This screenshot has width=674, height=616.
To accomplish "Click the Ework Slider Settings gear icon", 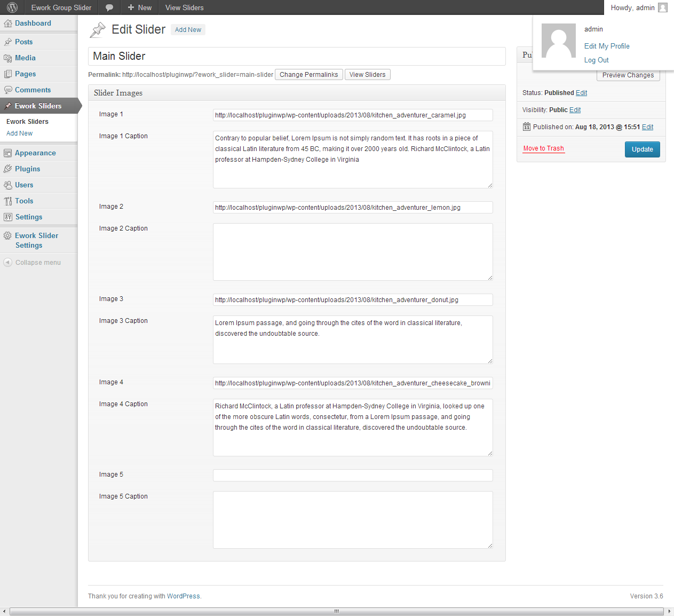I will 8,235.
